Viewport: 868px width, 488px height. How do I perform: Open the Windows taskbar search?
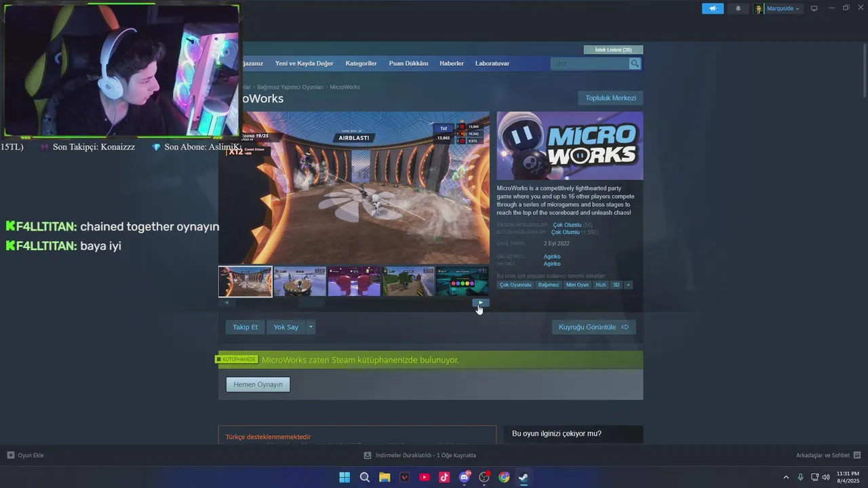click(x=365, y=477)
